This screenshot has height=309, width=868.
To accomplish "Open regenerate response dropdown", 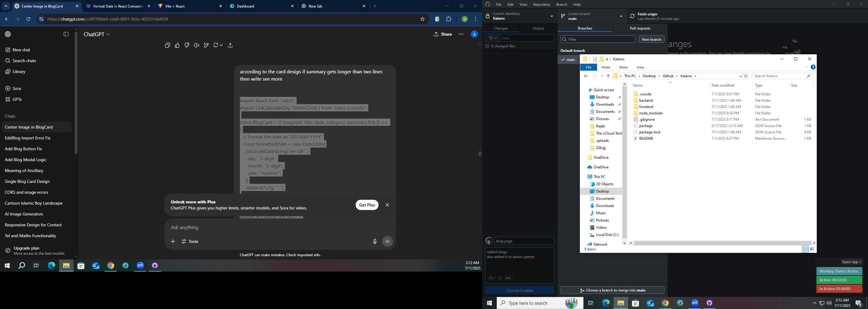I will click(218, 45).
